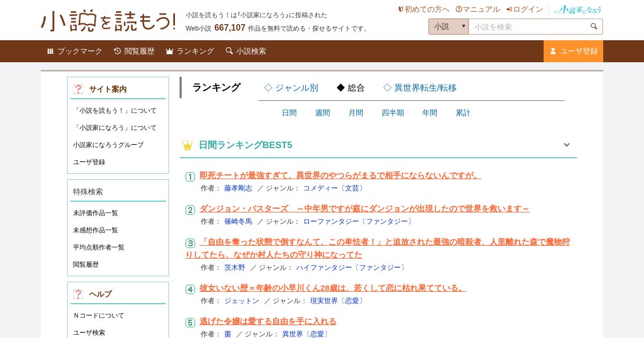Screen dimensions: 644x338
Task: Open genre ハイファンタジー〔ファンタジー〕
Action: (352, 268)
